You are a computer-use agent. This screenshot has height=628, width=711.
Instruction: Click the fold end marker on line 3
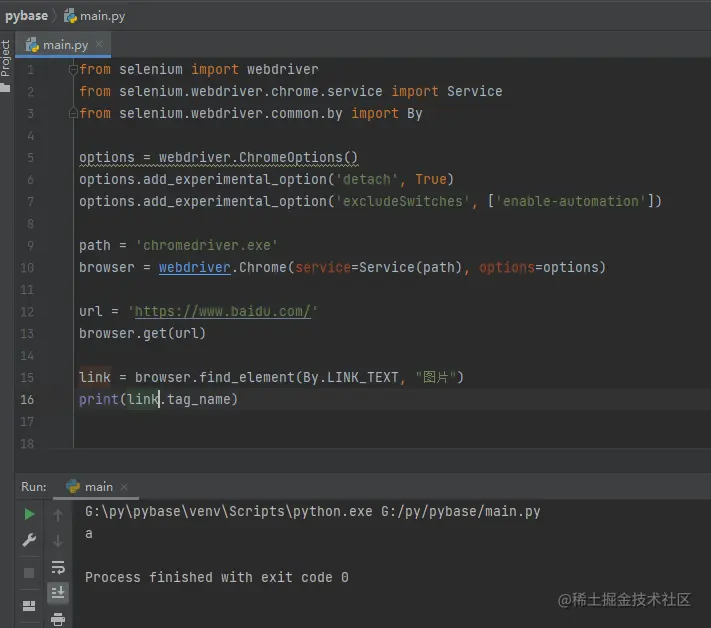[x=73, y=113]
